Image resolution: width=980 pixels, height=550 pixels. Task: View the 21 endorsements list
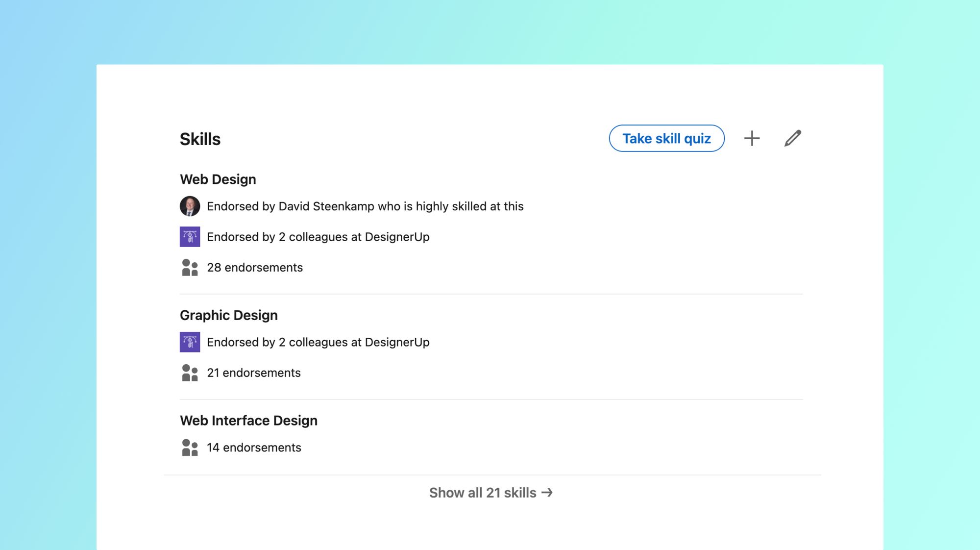click(254, 373)
